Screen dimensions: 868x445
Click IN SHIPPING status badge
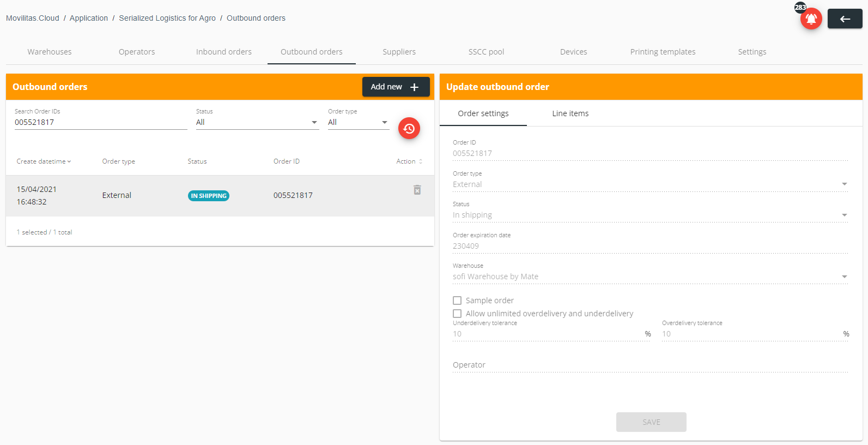[209, 196]
